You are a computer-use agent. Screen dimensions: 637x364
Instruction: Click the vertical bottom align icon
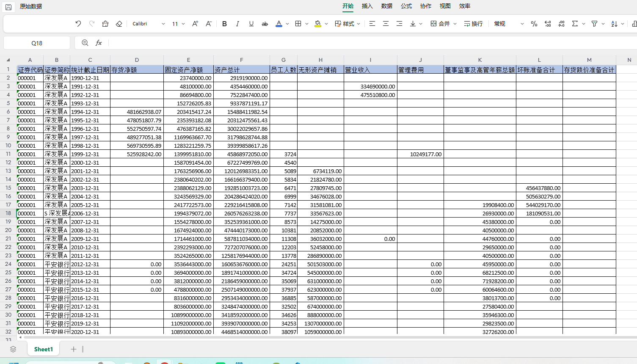pos(413,24)
